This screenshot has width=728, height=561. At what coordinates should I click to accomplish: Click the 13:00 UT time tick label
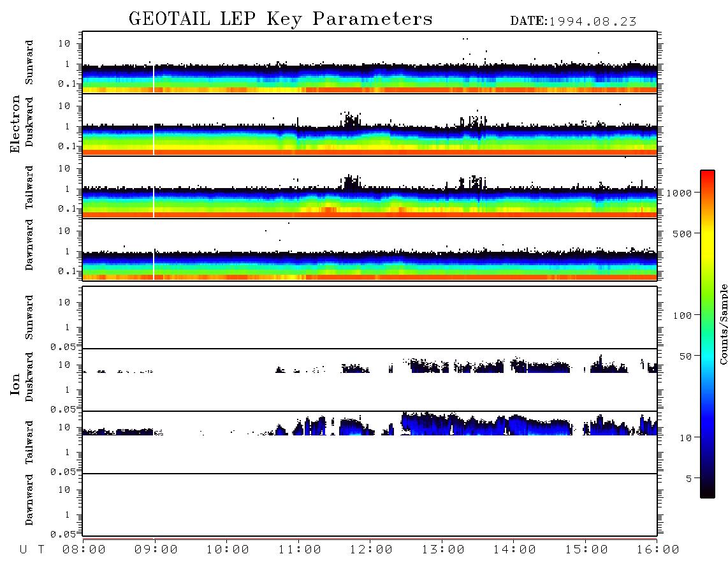pyautogui.click(x=443, y=550)
